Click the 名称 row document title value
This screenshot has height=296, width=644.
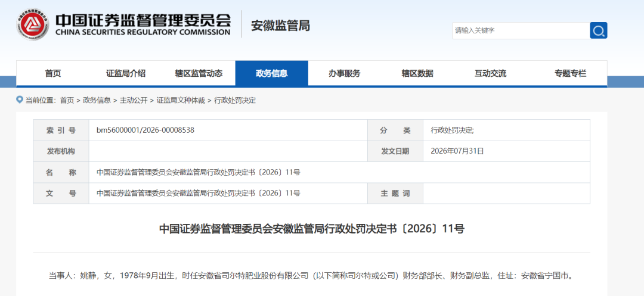pos(199,173)
